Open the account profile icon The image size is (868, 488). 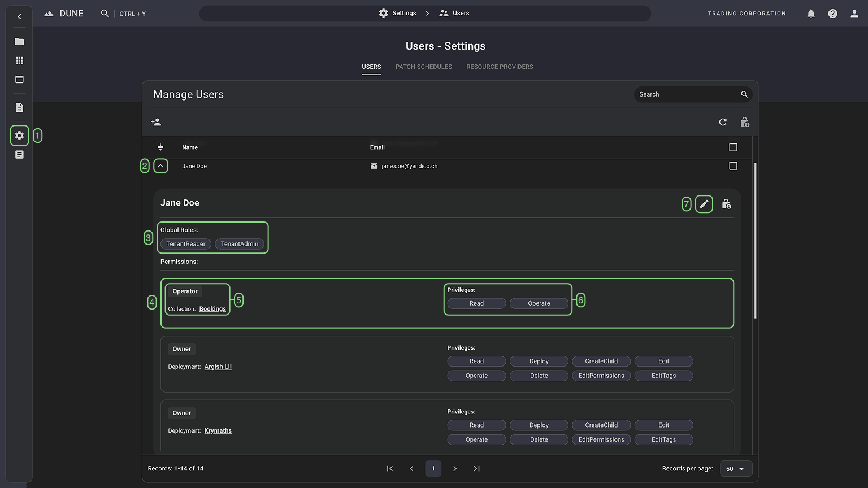coord(854,14)
